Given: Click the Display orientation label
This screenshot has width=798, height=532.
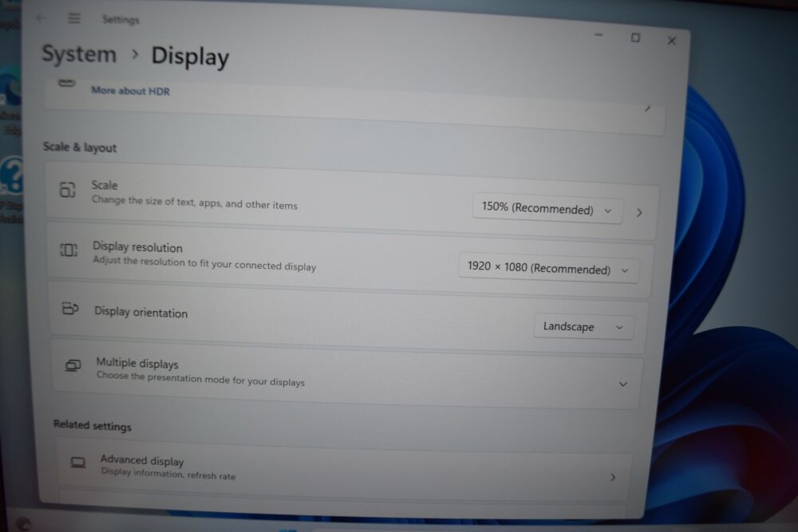Looking at the screenshot, I should [141, 312].
